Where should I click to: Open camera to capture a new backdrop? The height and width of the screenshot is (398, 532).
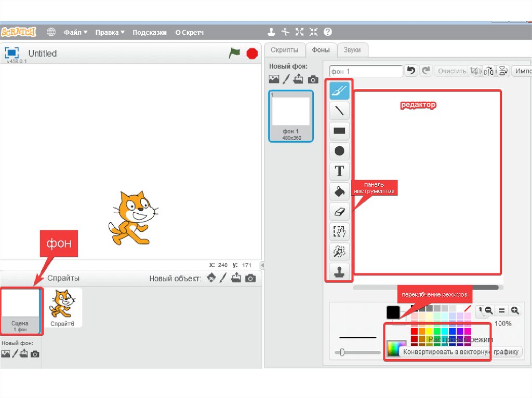[x=313, y=79]
